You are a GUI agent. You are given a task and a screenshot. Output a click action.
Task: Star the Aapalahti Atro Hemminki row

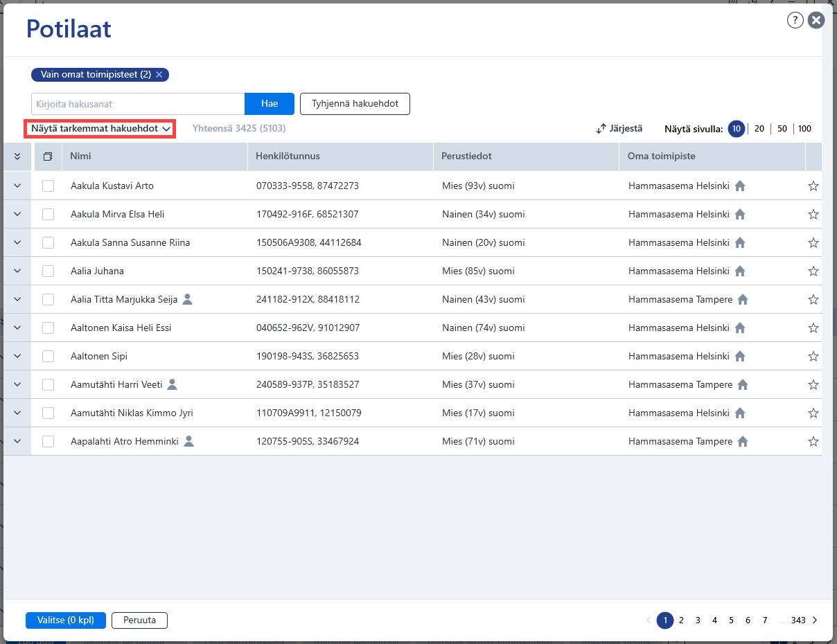(813, 441)
